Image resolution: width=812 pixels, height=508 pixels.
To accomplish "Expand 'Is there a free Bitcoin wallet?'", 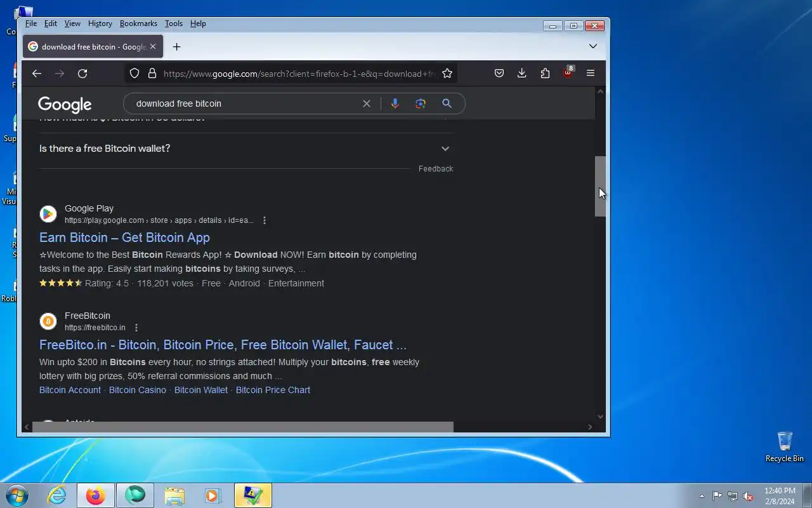I will [246, 149].
